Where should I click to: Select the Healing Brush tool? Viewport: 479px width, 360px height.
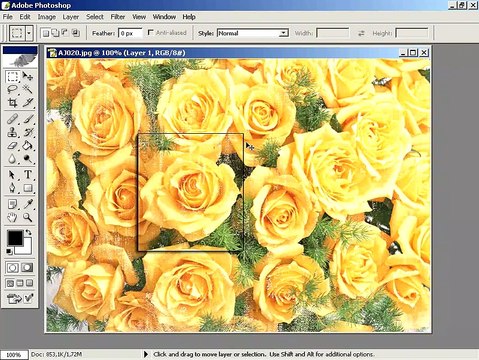point(12,119)
